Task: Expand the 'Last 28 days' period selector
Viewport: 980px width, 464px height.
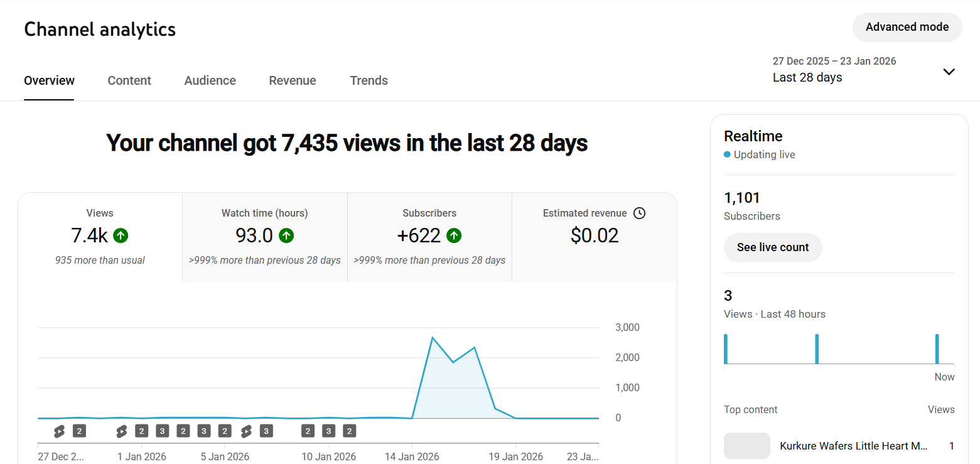Action: [807, 77]
